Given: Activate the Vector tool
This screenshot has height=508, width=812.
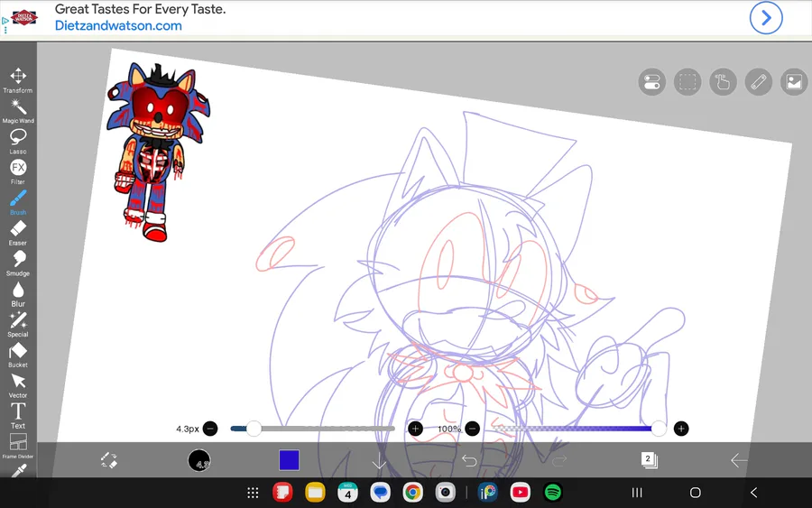Looking at the screenshot, I should (x=18, y=386).
